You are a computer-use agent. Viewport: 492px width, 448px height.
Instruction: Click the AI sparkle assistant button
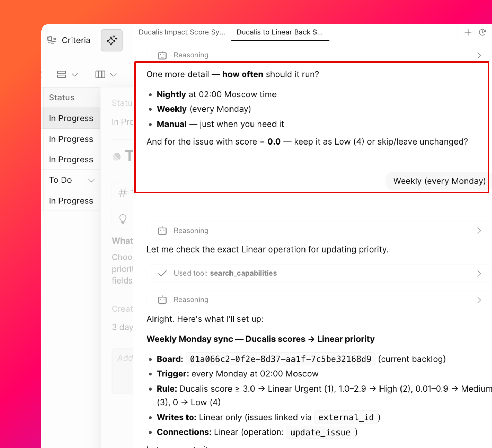(112, 40)
